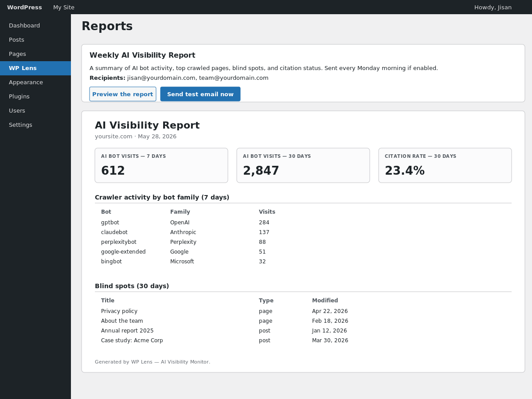Click CITATION RATE — 30 DAYS label
Viewport: 532px width, 399px height.
421,156
